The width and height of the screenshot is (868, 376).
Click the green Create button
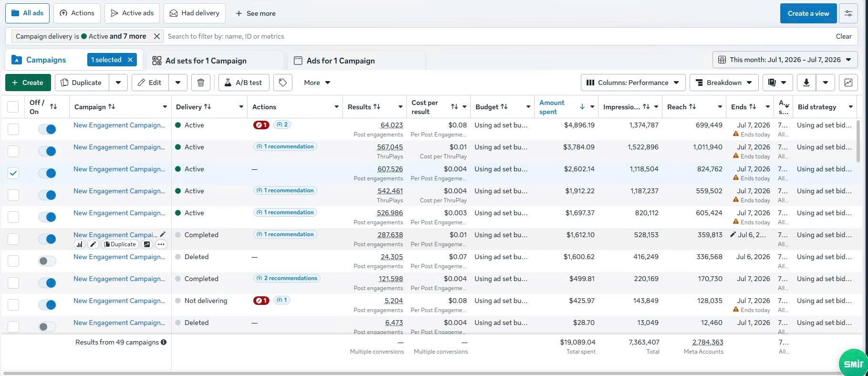pos(28,83)
